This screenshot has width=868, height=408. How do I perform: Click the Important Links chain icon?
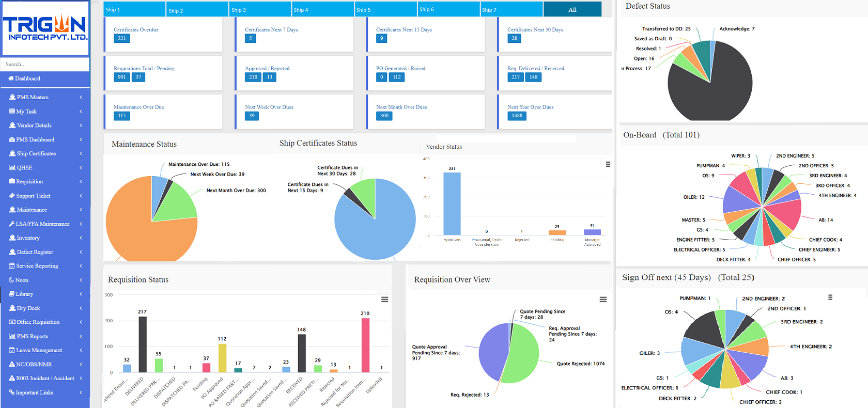pyautogui.click(x=12, y=393)
